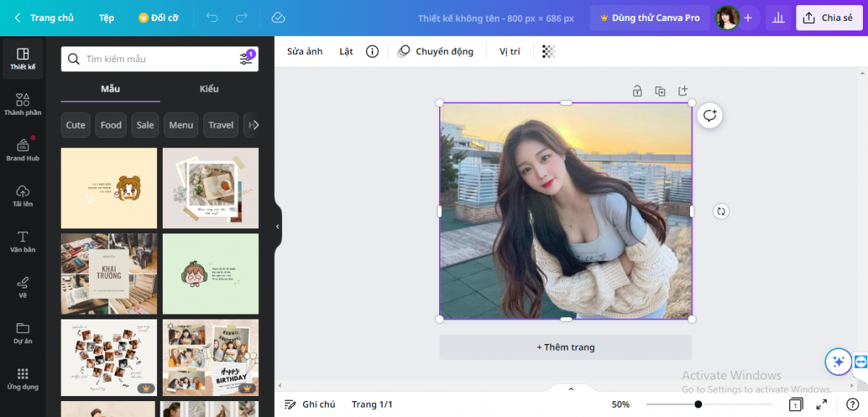Click the Chia sẻ share button

pyautogui.click(x=829, y=17)
